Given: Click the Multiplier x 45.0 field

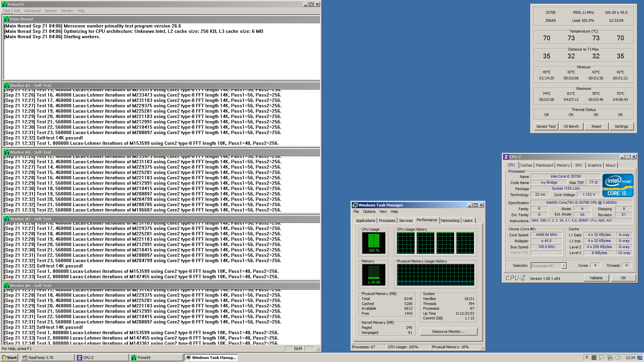Looking at the screenshot, I should pos(546,241).
